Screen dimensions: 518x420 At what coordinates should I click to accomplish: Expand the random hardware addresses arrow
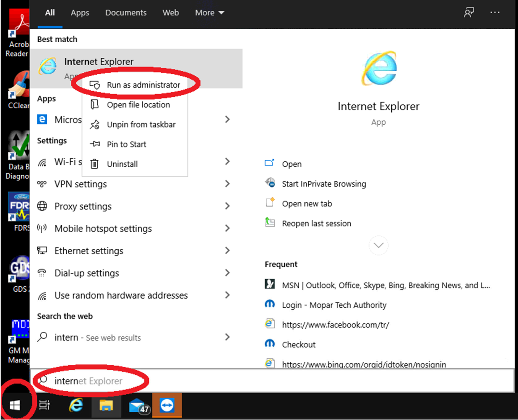pos(227,295)
